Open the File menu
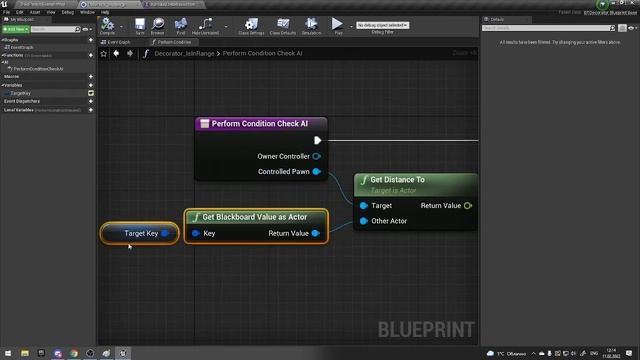This screenshot has width=640, height=360. point(7,12)
